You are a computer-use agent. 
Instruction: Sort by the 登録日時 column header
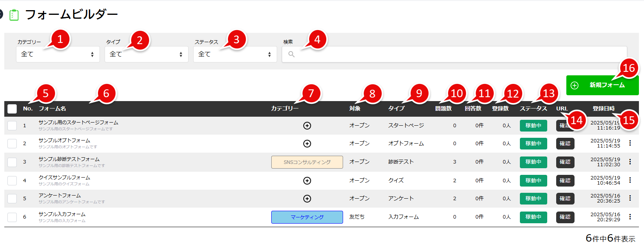coord(604,108)
